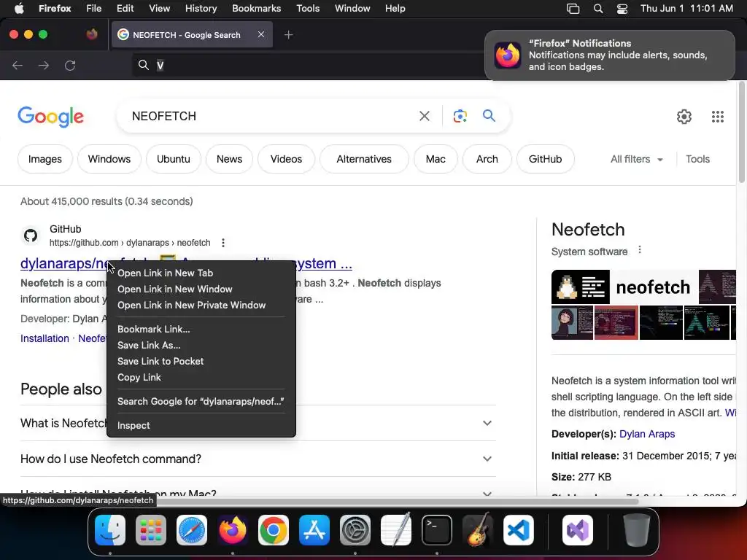Screen dimensions: 747x560
Task: Close the NEOFETCH Google Search tab
Action: tap(261, 34)
